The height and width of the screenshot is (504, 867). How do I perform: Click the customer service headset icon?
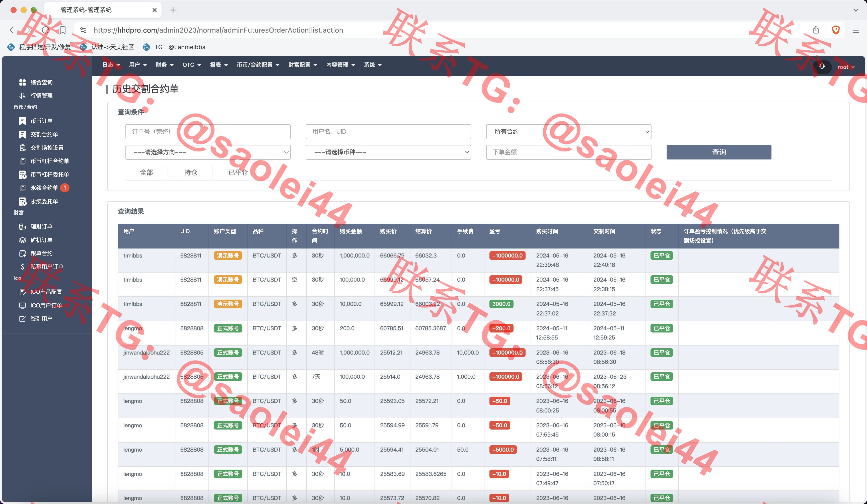click(822, 67)
